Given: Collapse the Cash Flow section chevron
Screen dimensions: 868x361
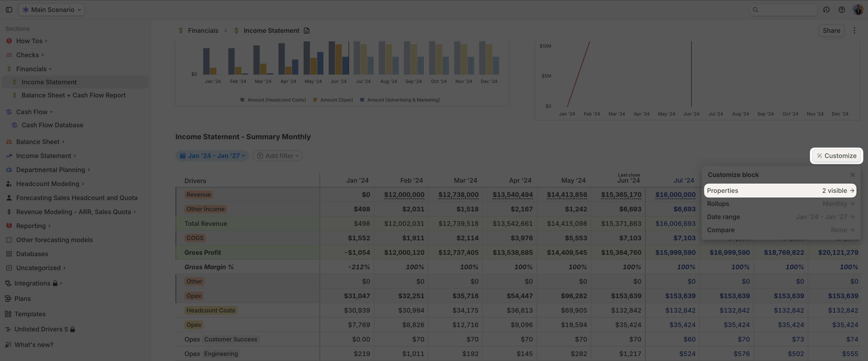Looking at the screenshot, I should (x=51, y=112).
